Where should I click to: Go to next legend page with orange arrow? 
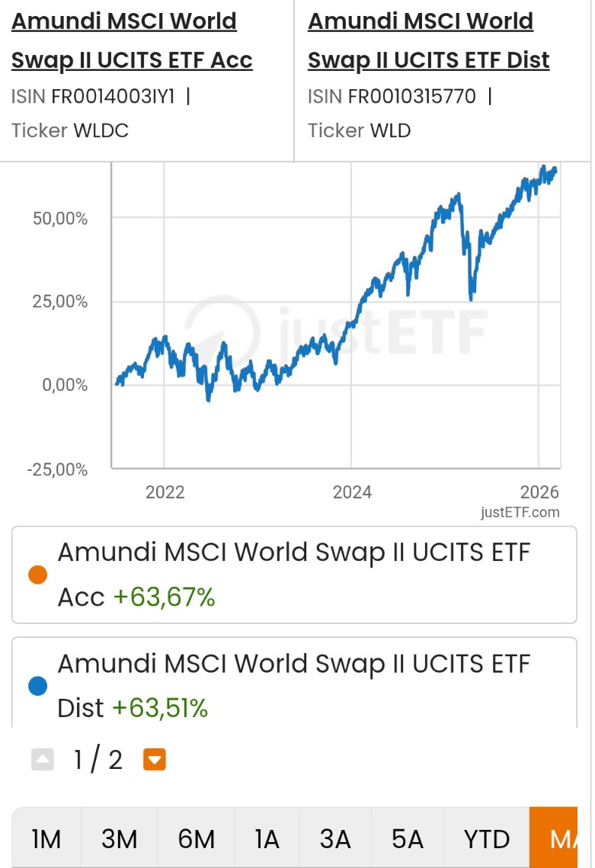click(155, 760)
